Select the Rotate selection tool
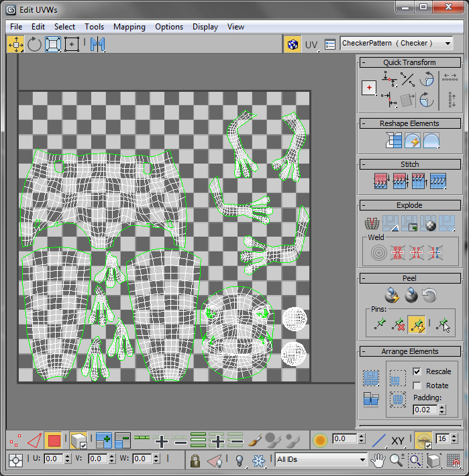The image size is (469, 476). tap(34, 45)
